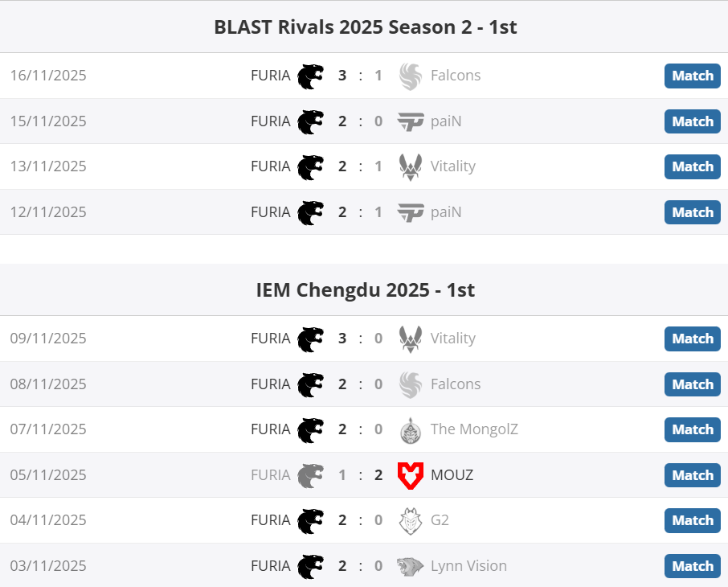Screen dimensions: 728x587
Task: Click the 3 : 0 score against Vitality
Action: (x=360, y=339)
